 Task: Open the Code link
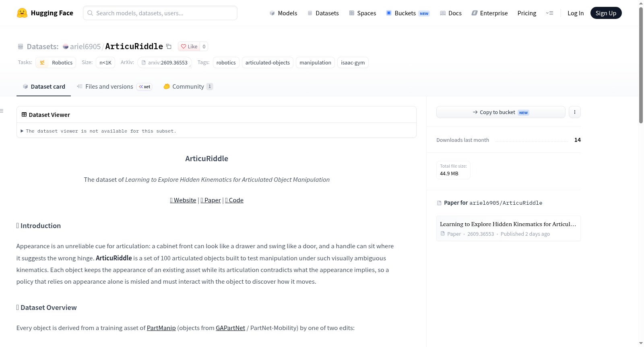tap(234, 200)
